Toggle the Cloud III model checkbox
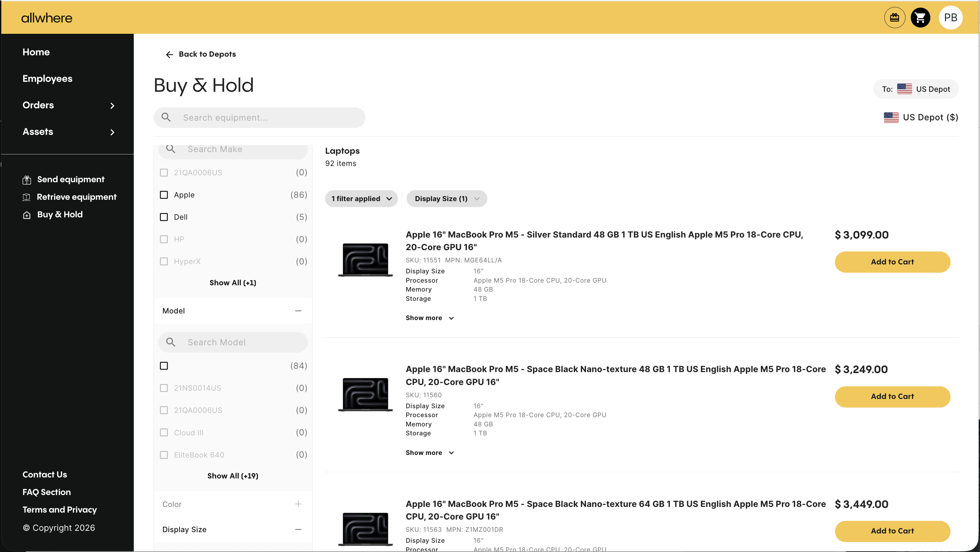 [x=164, y=432]
